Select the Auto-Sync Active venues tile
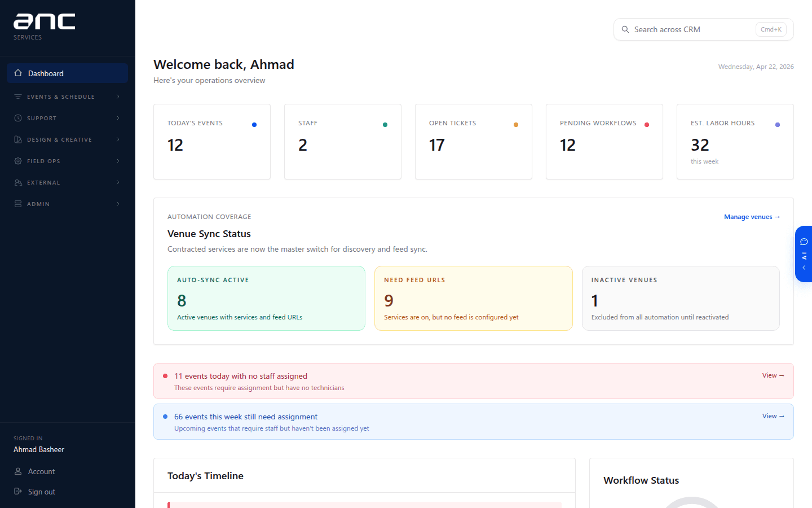This screenshot has width=812, height=508. pos(266,298)
